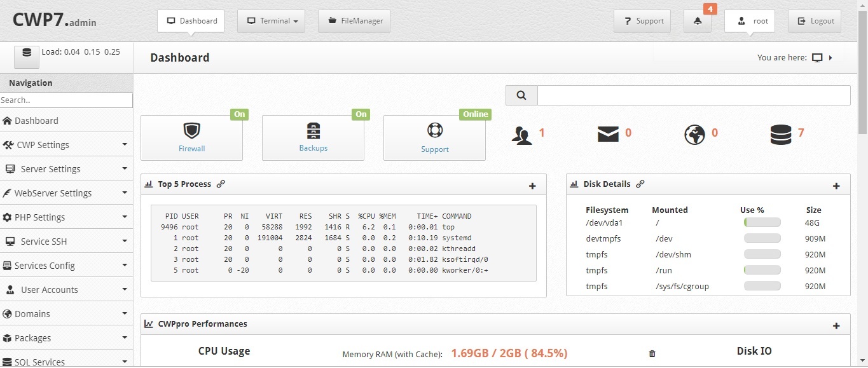Image resolution: width=868 pixels, height=368 pixels.
Task: Click the database stack icon showing 7
Action: 781,134
